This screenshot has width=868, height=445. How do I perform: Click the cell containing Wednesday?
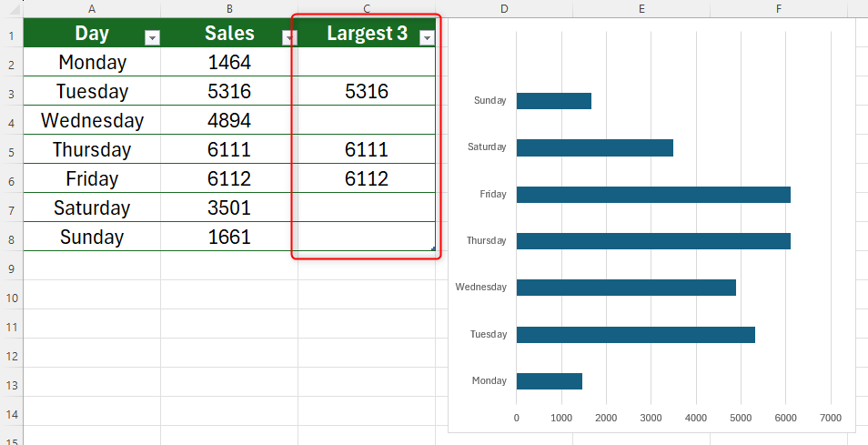click(92, 120)
